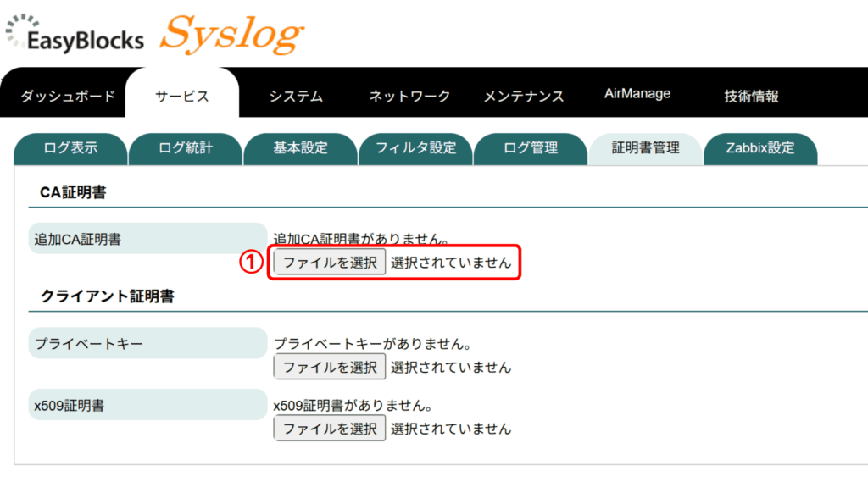Go to the フィルタ設定 tab
The height and width of the screenshot is (493, 868).
[x=415, y=148]
